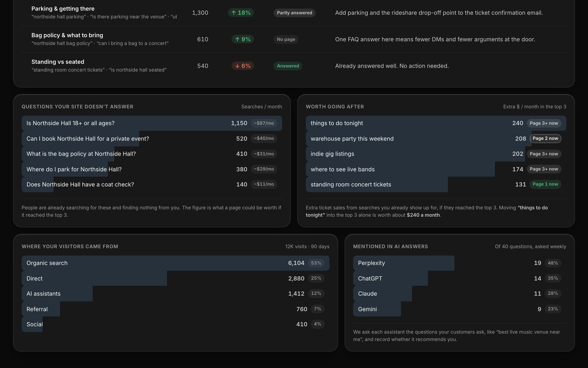Screen dimensions: 588x368
Task: Click 'Page 3+ now' badge beside indie gig listings
Action: 544,154
